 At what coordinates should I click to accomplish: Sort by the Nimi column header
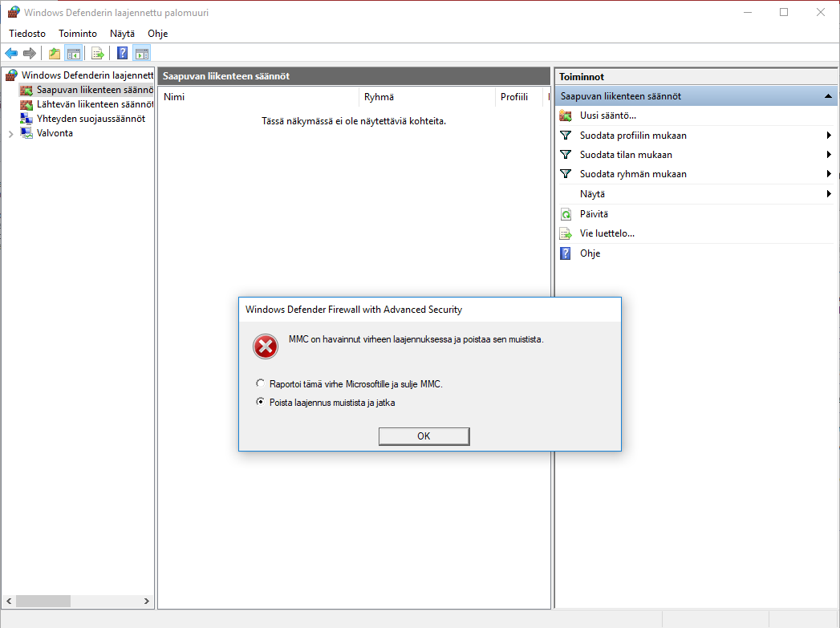(x=259, y=97)
